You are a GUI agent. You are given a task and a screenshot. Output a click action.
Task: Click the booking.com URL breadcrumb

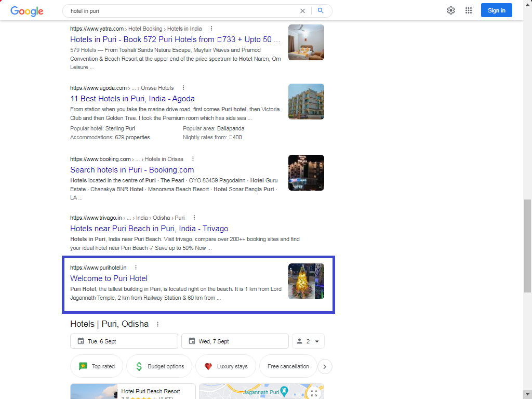pyautogui.click(x=127, y=159)
